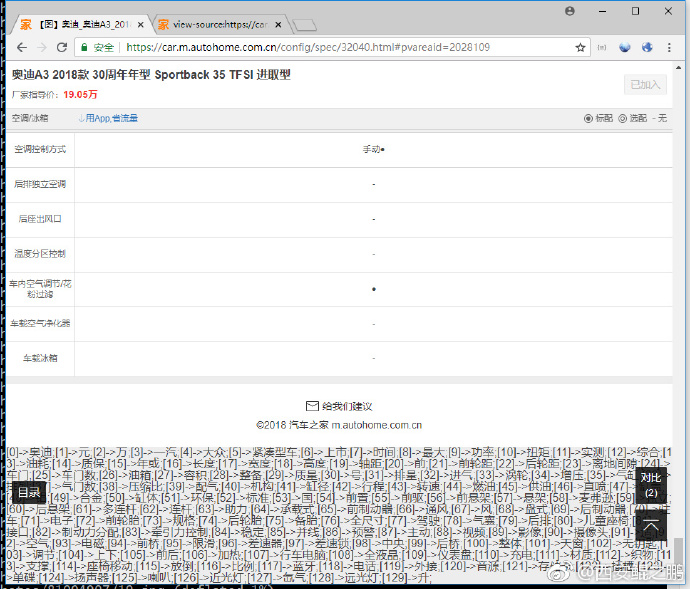The height and width of the screenshot is (589, 690).
Task: Open the 目录 catalog button
Action: 29,492
